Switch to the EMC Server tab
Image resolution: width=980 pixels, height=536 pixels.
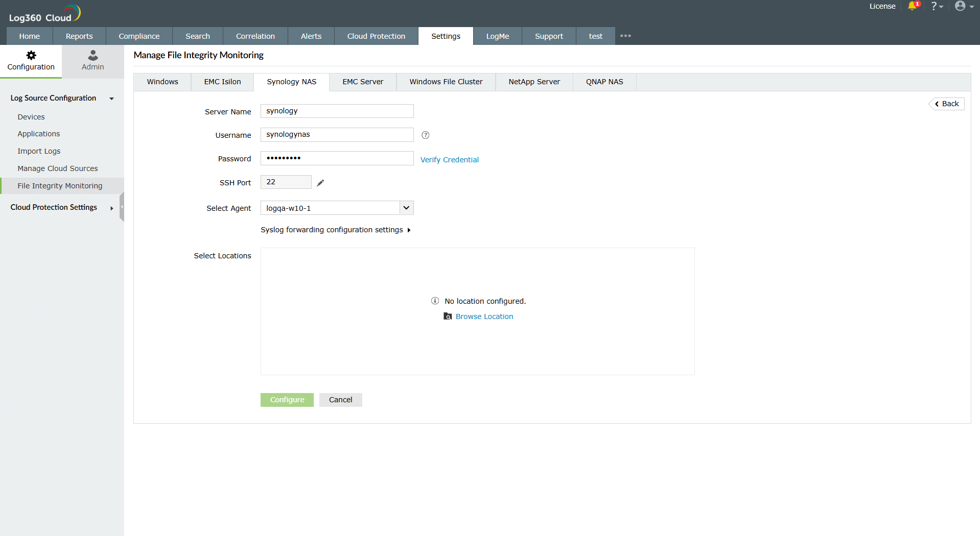click(363, 82)
